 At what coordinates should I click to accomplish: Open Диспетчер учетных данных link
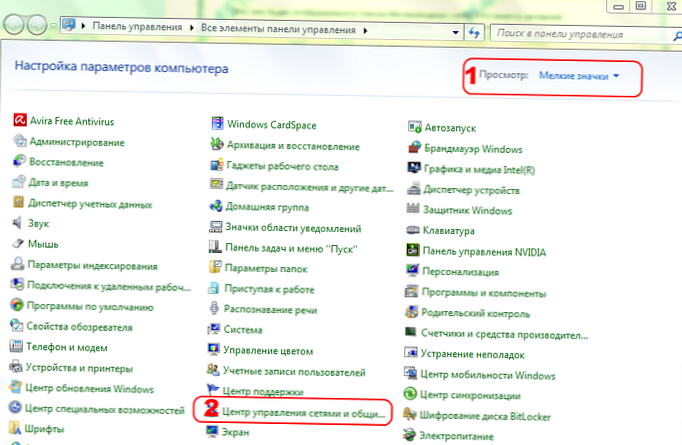click(x=90, y=204)
